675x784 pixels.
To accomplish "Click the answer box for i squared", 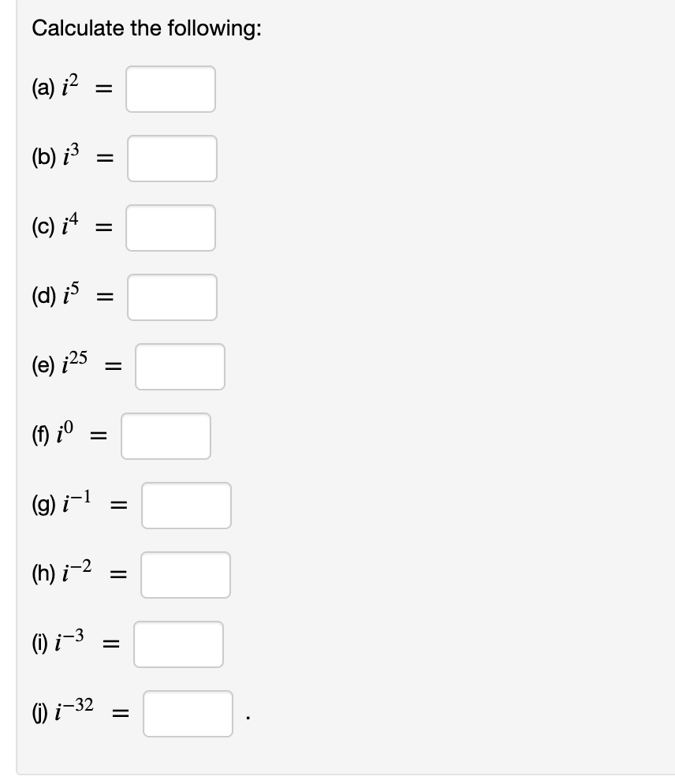I will pyautogui.click(x=170, y=89).
